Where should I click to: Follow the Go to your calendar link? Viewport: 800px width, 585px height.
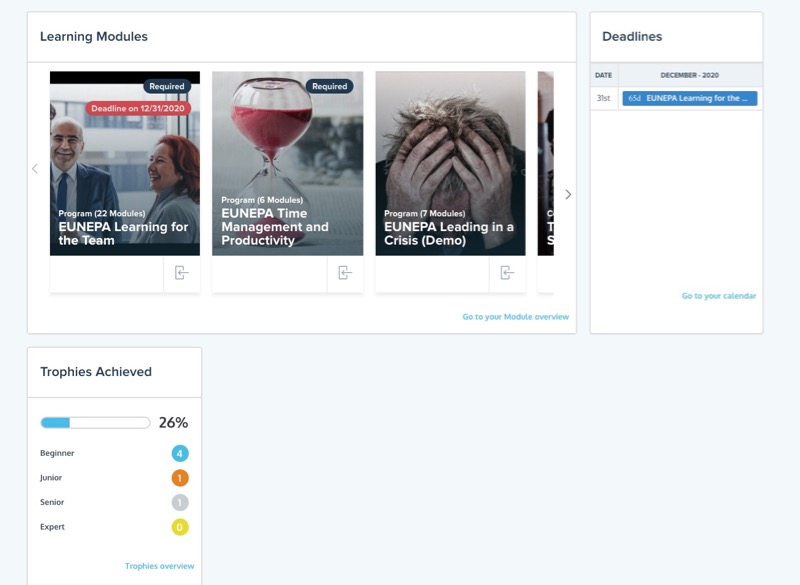719,296
